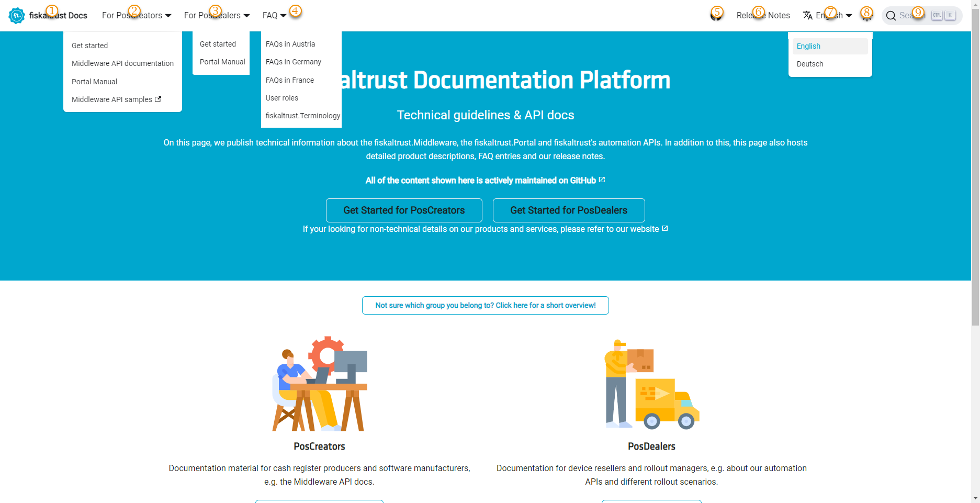Expand the For PosDealers dropdown
980x503 pixels.
coord(217,16)
